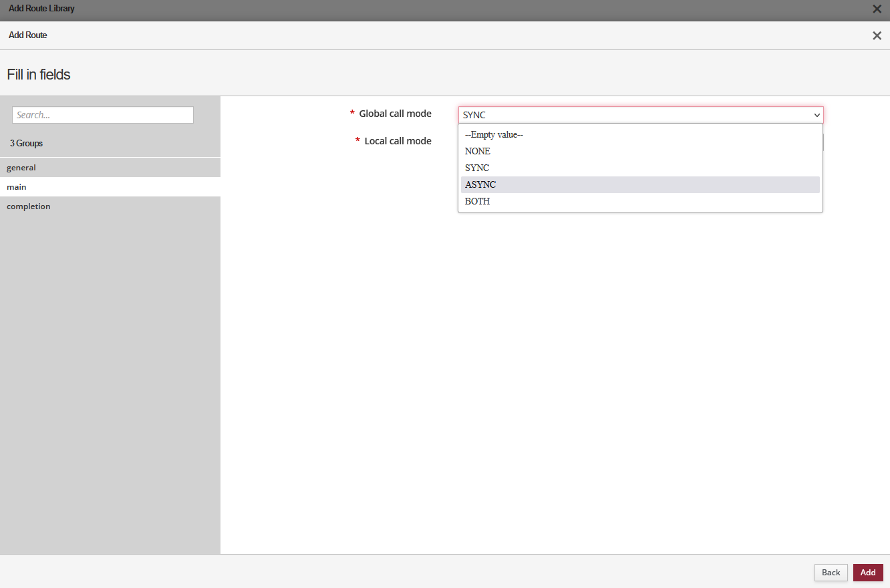This screenshot has height=588, width=890.
Task: Click the Local call mode label
Action: pos(398,141)
